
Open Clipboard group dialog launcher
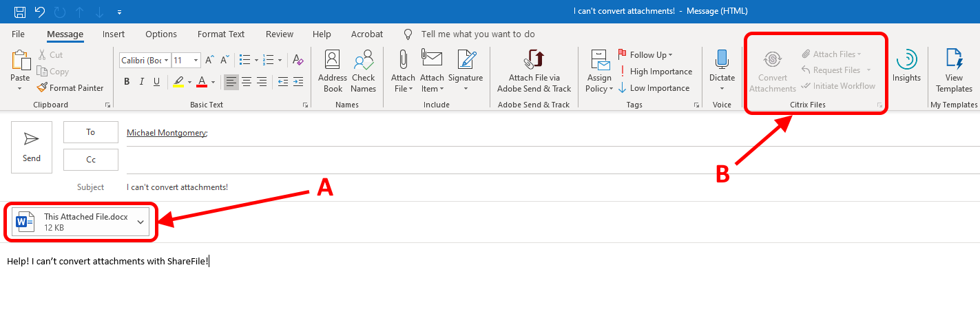click(x=108, y=105)
